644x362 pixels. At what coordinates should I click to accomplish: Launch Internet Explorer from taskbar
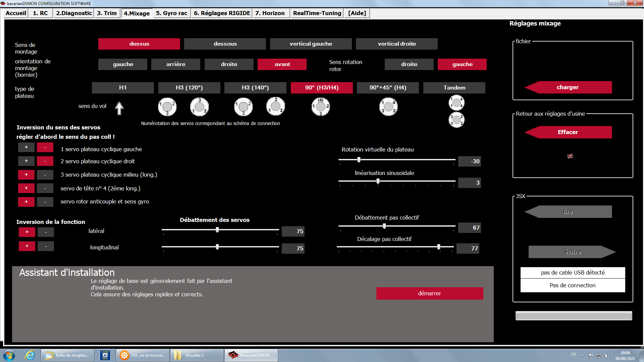click(x=30, y=355)
